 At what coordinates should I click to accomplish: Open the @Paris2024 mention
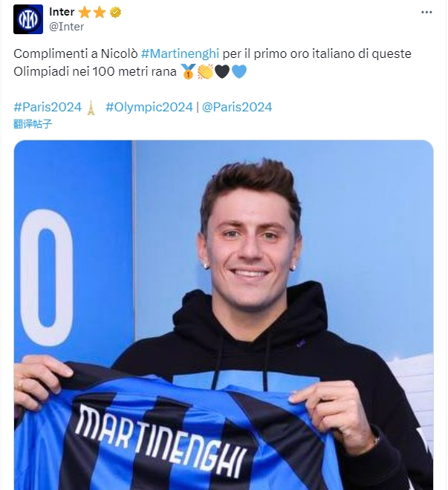point(237,107)
